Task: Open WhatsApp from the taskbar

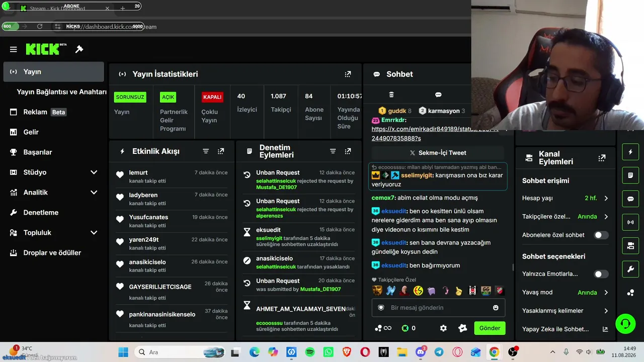Action: (329, 352)
